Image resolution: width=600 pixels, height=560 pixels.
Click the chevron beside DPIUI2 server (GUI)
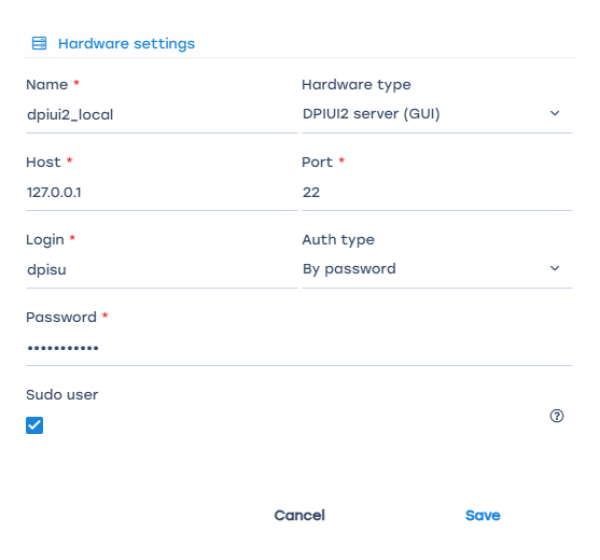coord(555,114)
